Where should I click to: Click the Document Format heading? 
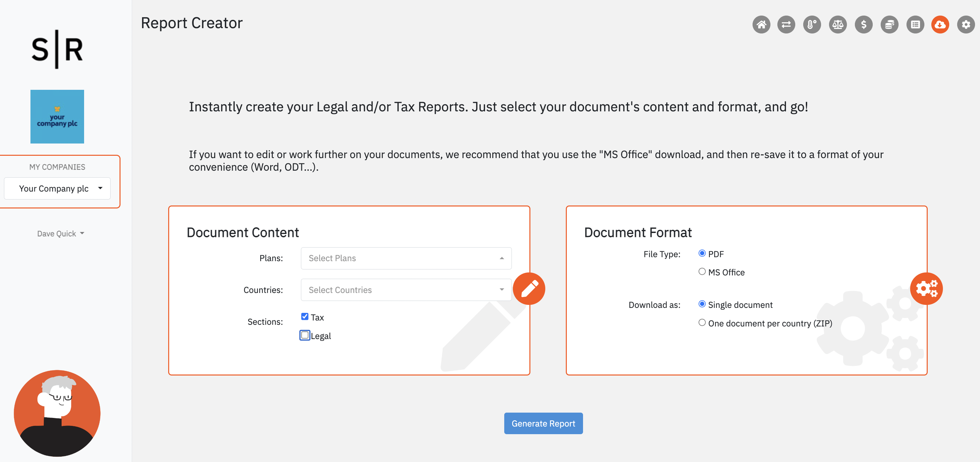point(638,232)
